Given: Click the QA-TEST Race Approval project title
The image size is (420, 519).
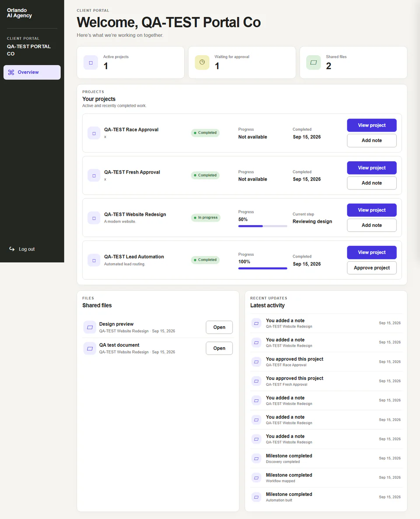Looking at the screenshot, I should click(131, 129).
